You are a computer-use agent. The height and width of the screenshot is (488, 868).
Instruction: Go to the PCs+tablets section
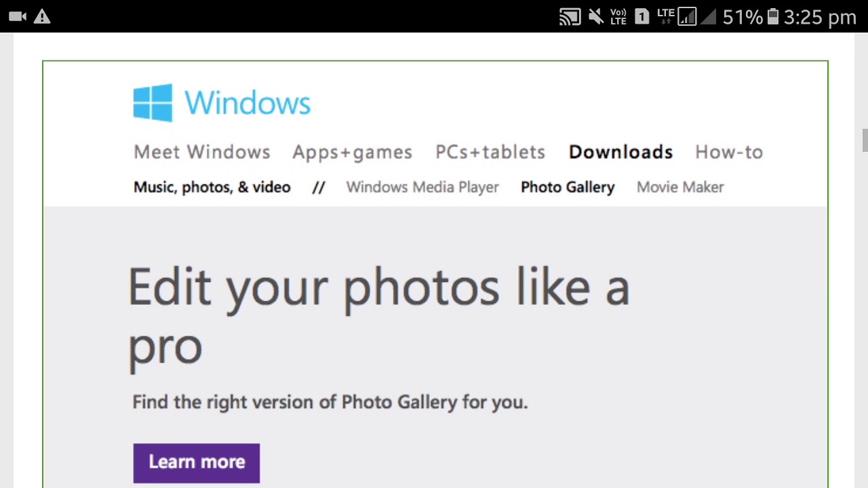pyautogui.click(x=490, y=152)
